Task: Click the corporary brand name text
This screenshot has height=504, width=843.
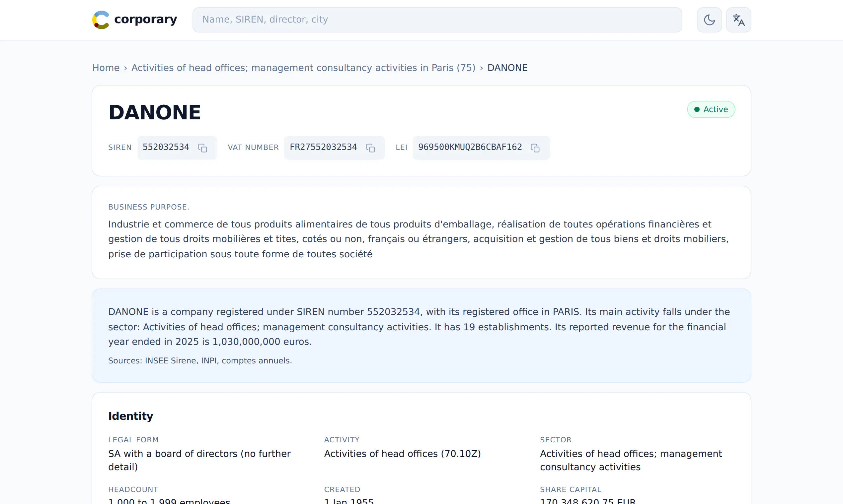Action: 145,19
